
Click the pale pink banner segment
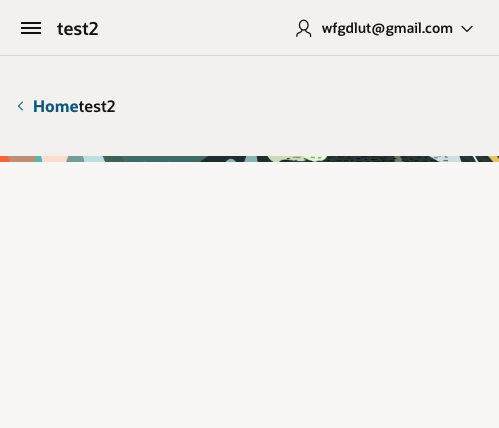pos(54,159)
